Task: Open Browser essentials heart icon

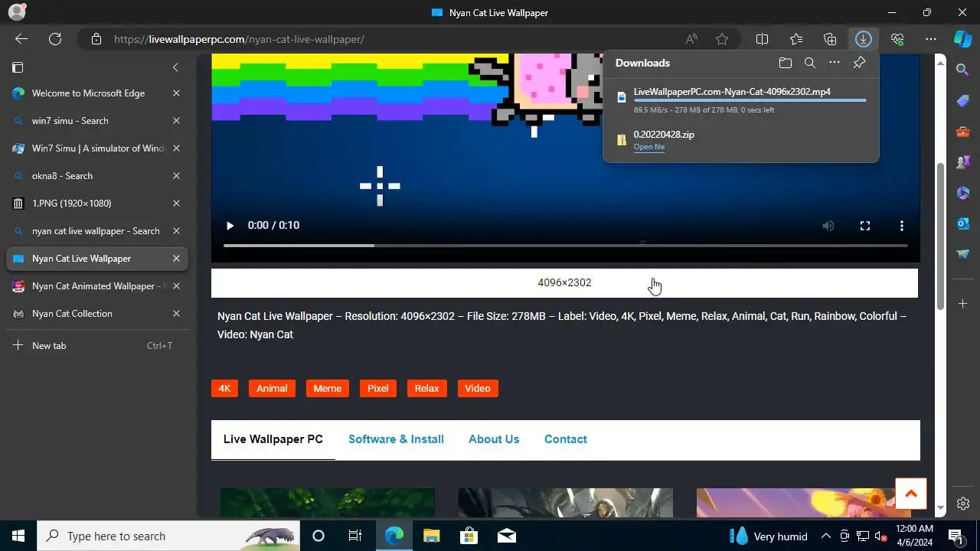Action: (x=897, y=39)
